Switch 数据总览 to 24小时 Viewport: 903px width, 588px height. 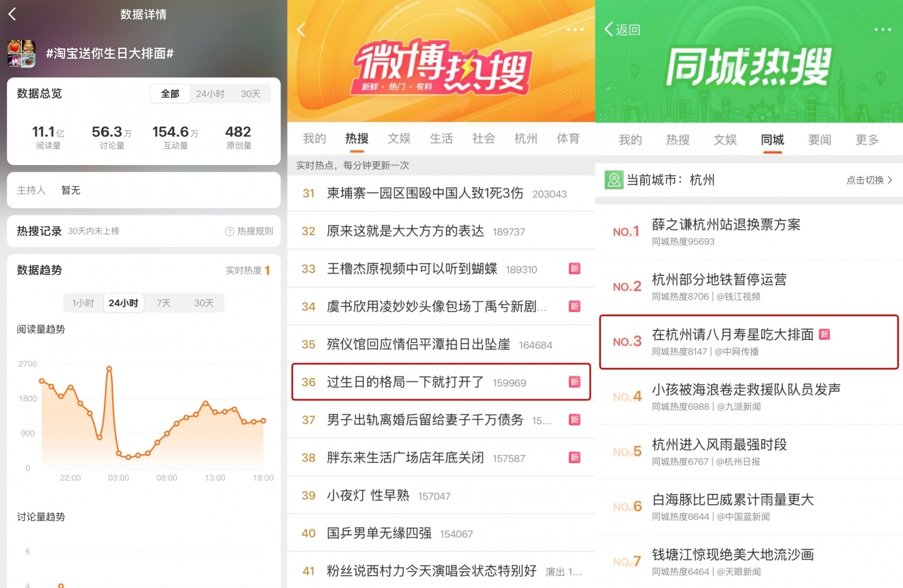coord(210,93)
